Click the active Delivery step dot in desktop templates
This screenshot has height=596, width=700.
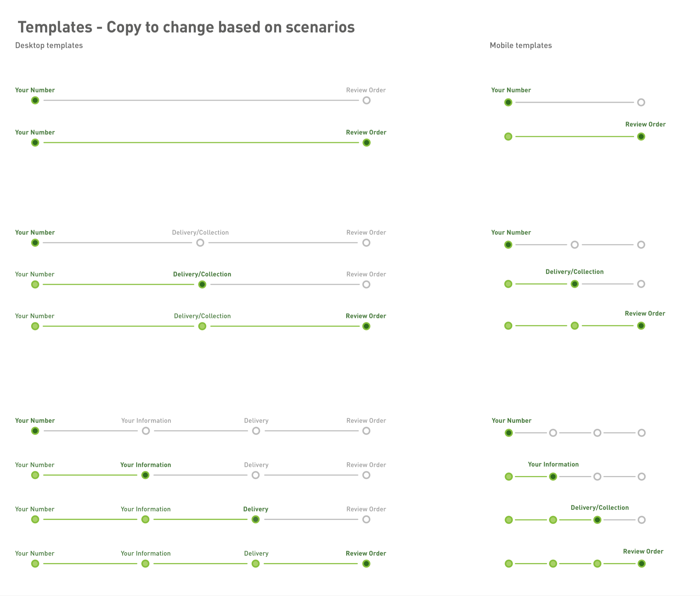click(256, 519)
